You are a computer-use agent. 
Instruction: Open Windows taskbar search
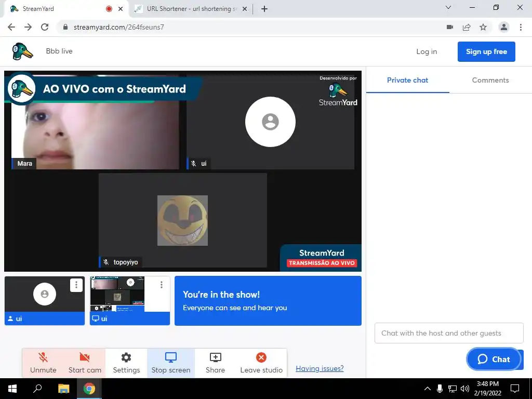pos(37,389)
